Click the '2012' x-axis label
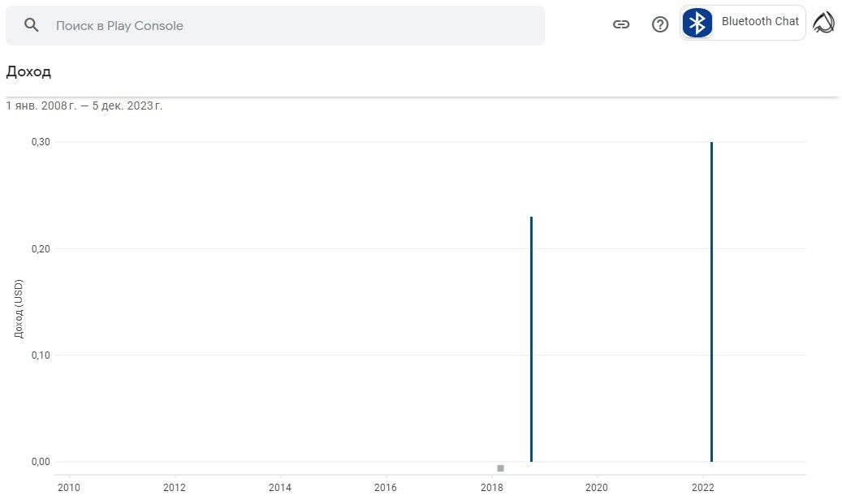Image resolution: width=842 pixels, height=504 pixels. click(175, 487)
